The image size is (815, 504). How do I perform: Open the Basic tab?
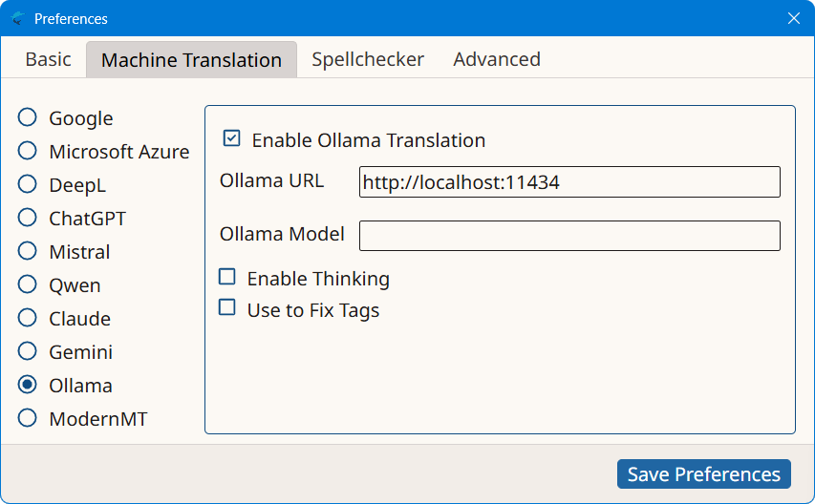48,59
